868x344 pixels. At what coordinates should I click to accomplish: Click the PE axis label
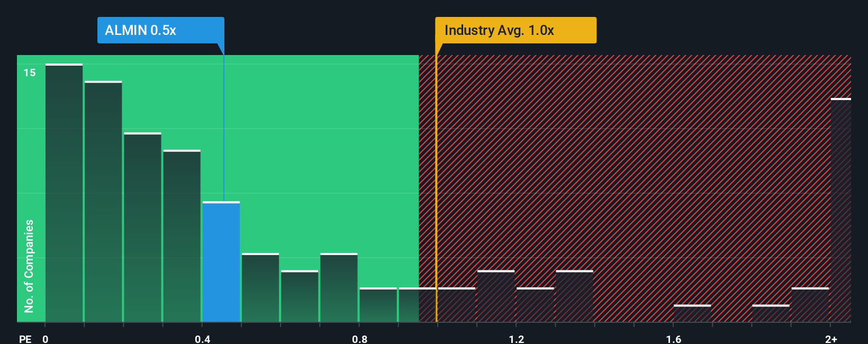point(25,339)
